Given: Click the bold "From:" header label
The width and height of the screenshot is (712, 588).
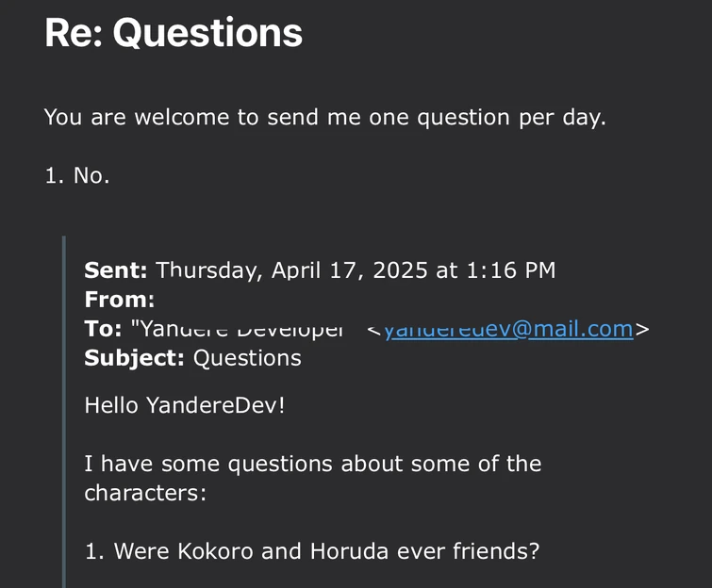Looking at the screenshot, I should (119, 300).
